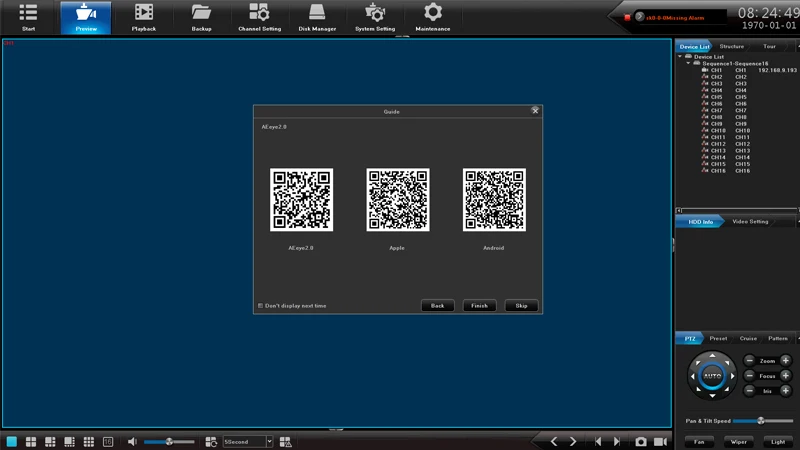Click the Android QR code
Image resolution: width=800 pixels, height=450 pixels.
494,199
